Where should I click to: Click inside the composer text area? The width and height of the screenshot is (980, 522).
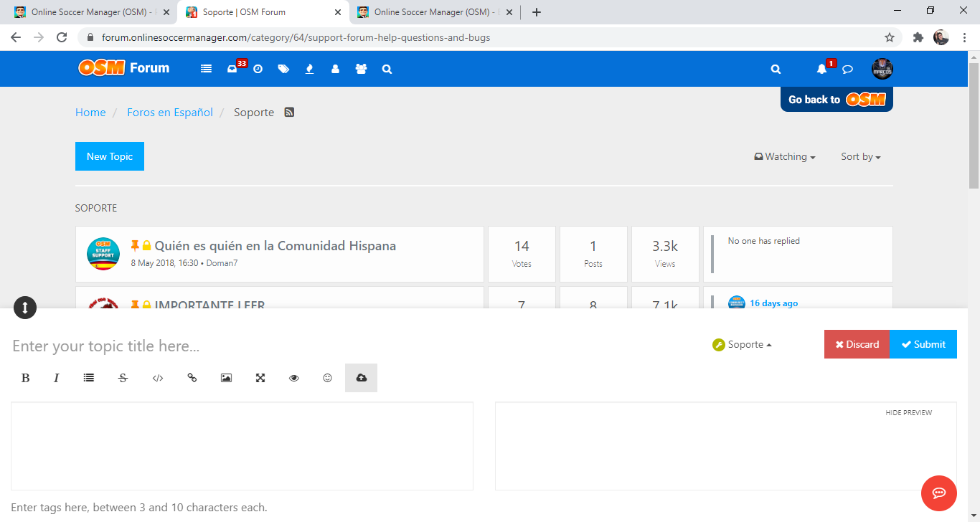click(242, 446)
